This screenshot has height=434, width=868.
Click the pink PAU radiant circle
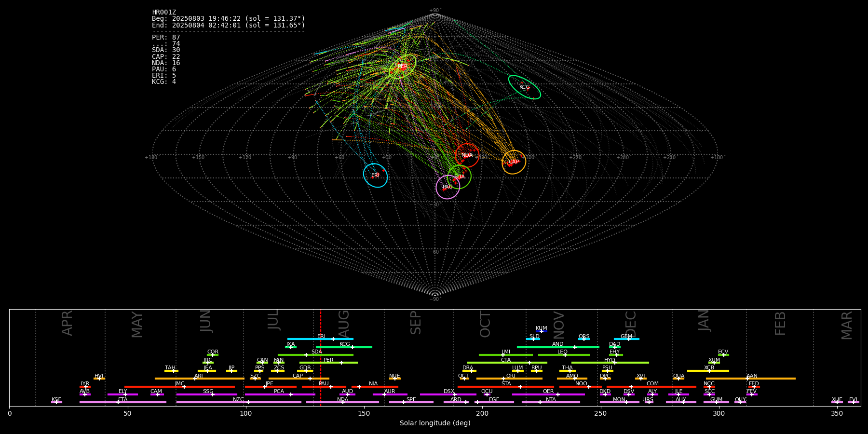point(448,187)
